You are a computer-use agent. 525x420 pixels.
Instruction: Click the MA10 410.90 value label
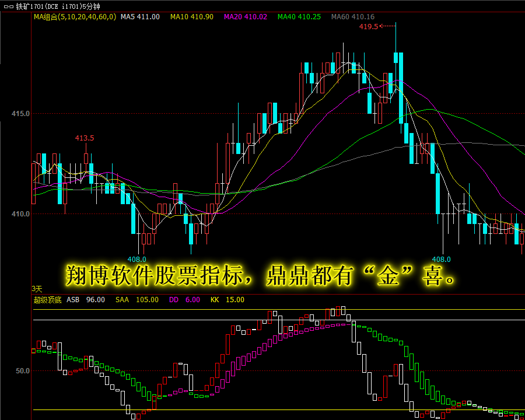(191, 17)
